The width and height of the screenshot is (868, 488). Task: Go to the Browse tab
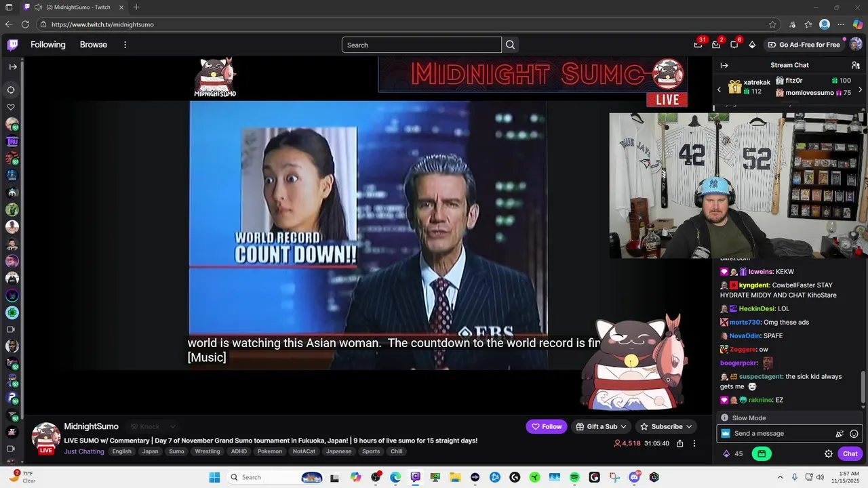[x=94, y=45]
